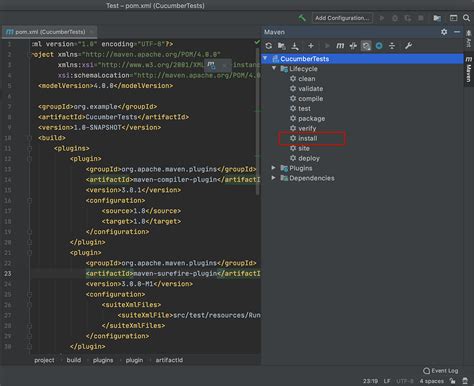The width and height of the screenshot is (474, 386).
Task: Change LF line separator
Action: tap(387, 381)
